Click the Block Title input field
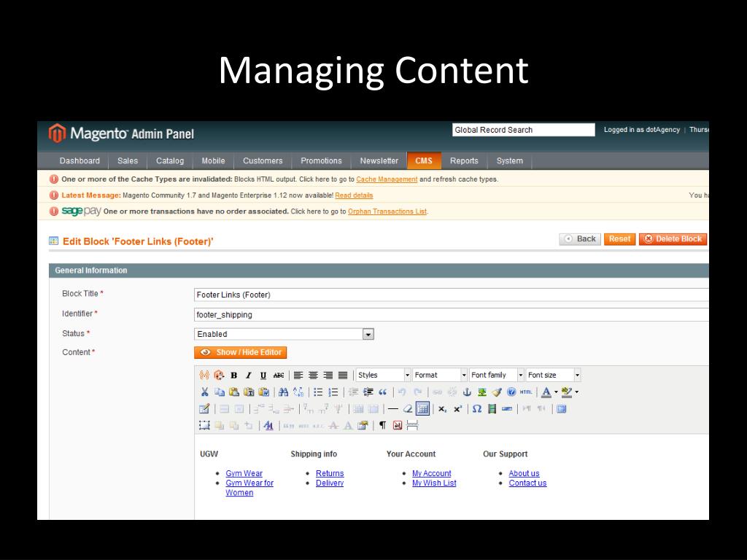The width and height of the screenshot is (747, 560). coord(451,295)
